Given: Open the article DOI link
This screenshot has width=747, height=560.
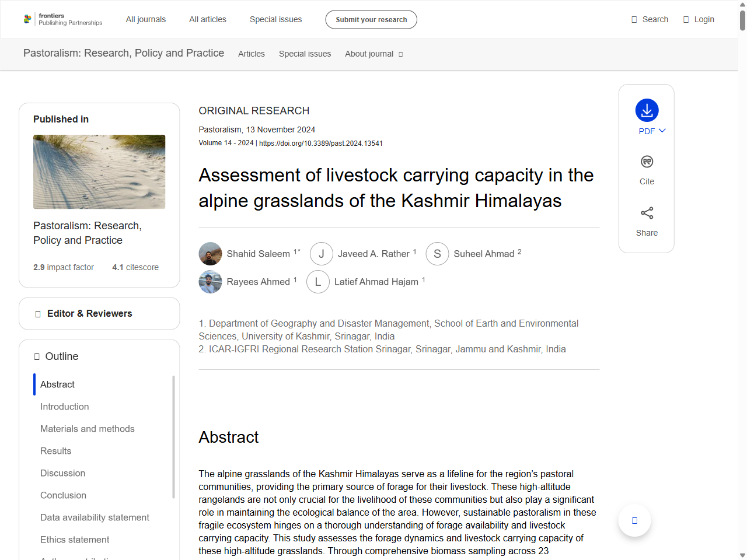Looking at the screenshot, I should (320, 143).
